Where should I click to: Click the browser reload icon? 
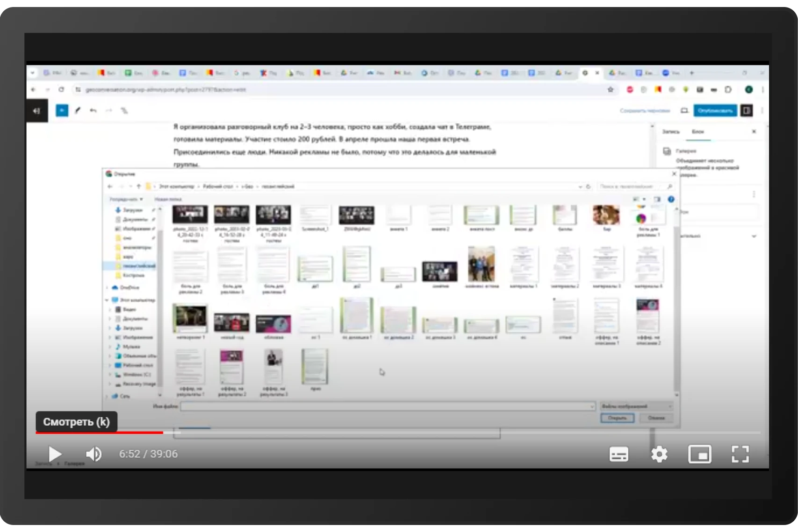(x=61, y=90)
